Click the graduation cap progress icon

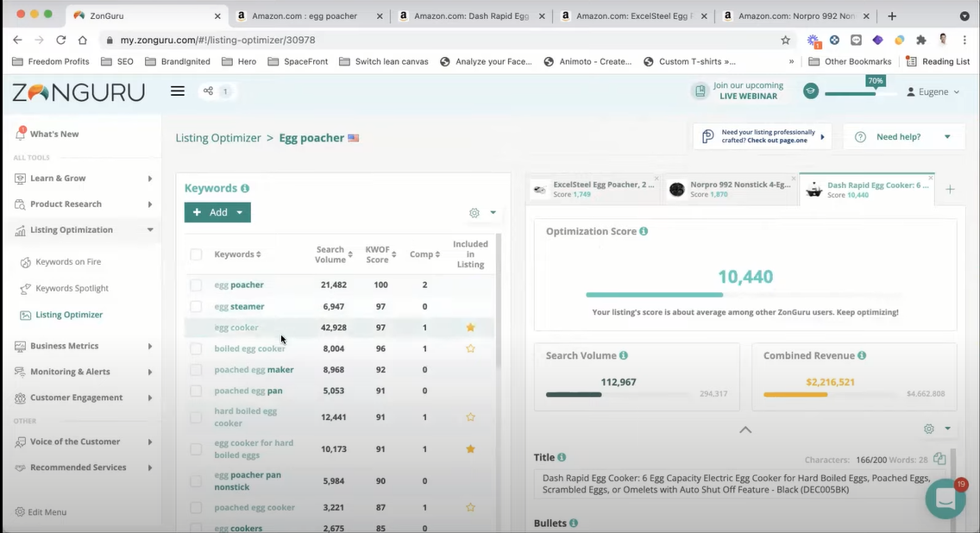[811, 91]
